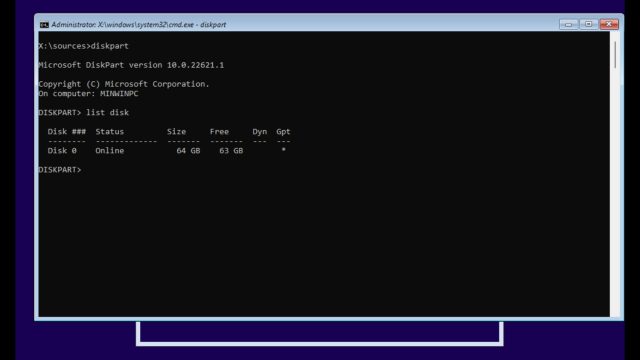Click the asterisk under the Gpt column
The height and width of the screenshot is (360, 640).
click(x=283, y=150)
